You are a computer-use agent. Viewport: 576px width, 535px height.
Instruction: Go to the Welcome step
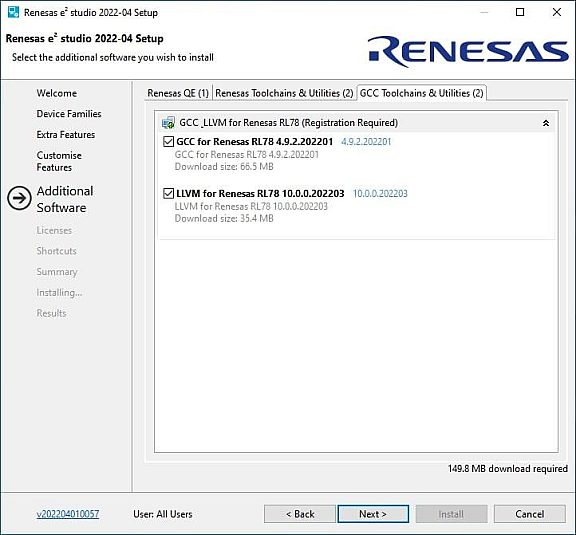(x=57, y=93)
